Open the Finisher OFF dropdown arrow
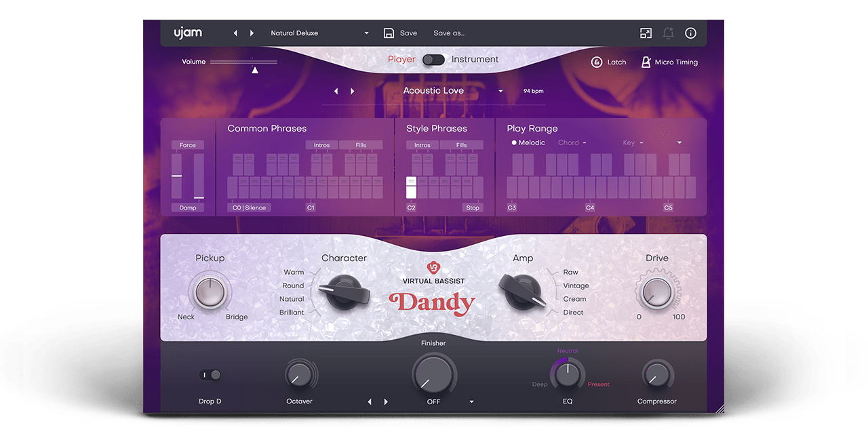 coord(471,402)
